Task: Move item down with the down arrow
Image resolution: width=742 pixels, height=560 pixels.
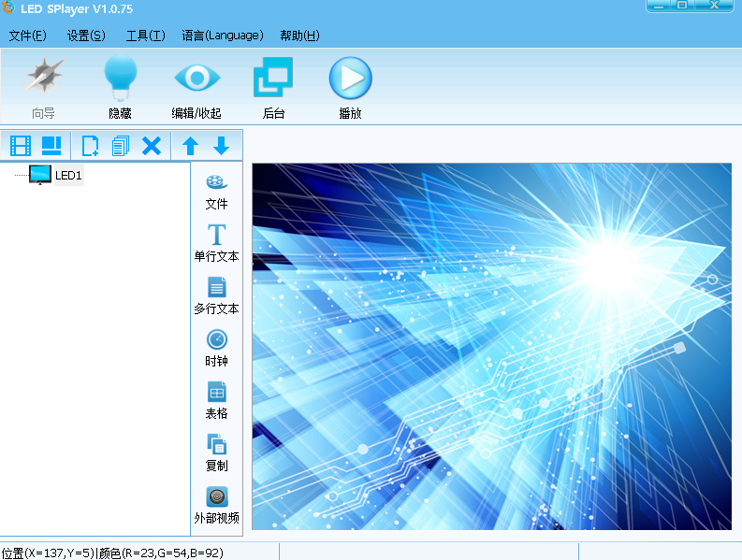Action: pos(221,146)
